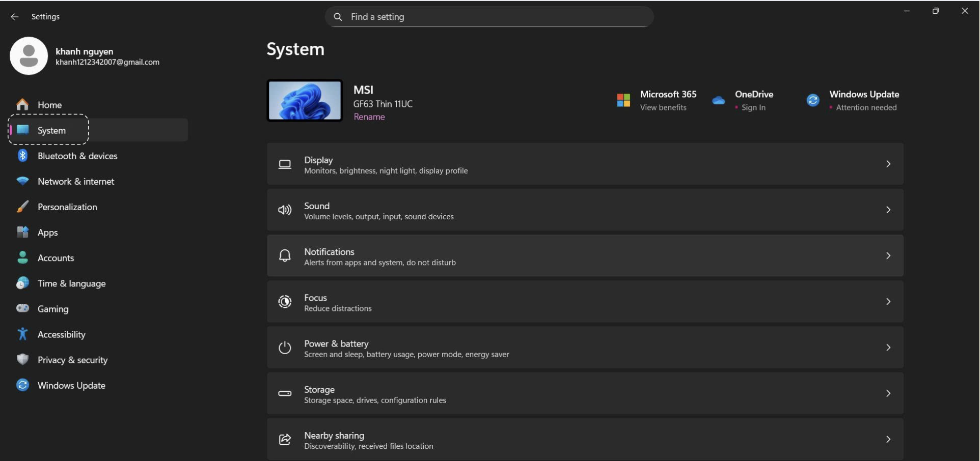This screenshot has width=980, height=461.
Task: Click the back arrow in Settings header
Action: click(x=14, y=17)
